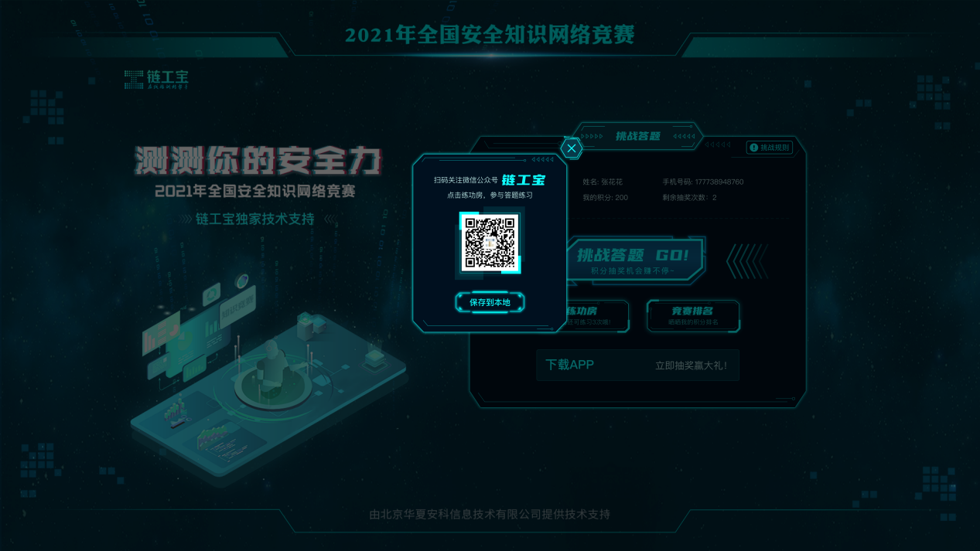Click the phone number 177738948760

click(x=703, y=182)
